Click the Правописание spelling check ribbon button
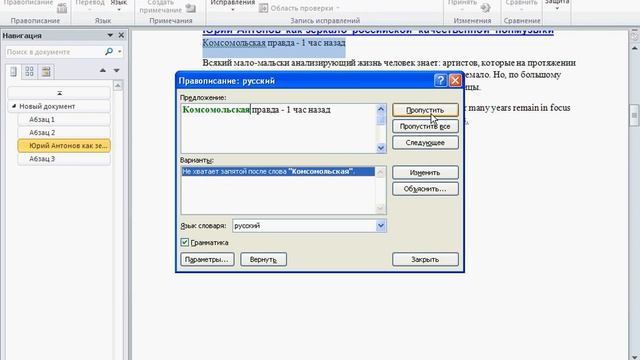The width and height of the screenshot is (640, 360). point(35,6)
